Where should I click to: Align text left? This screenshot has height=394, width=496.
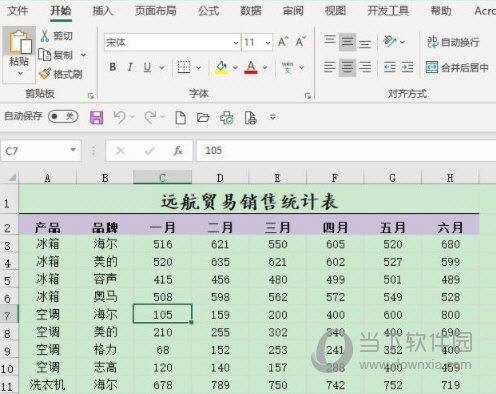pyautogui.click(x=330, y=67)
